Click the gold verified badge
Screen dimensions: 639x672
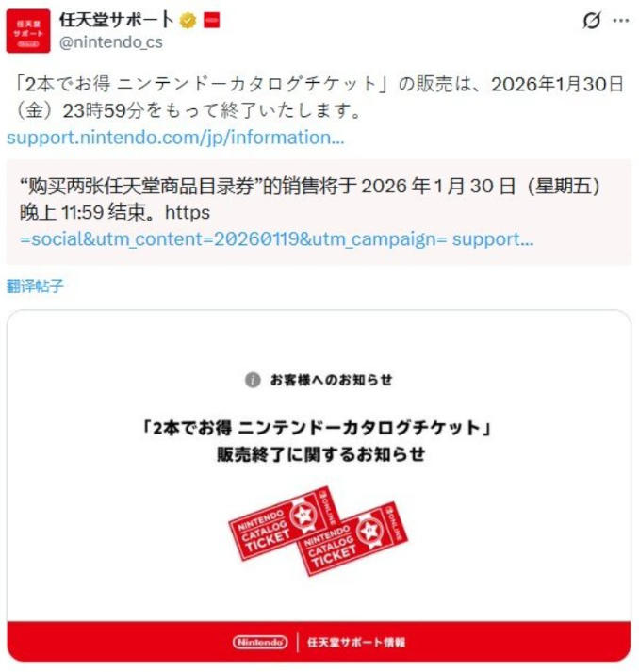tap(188, 20)
